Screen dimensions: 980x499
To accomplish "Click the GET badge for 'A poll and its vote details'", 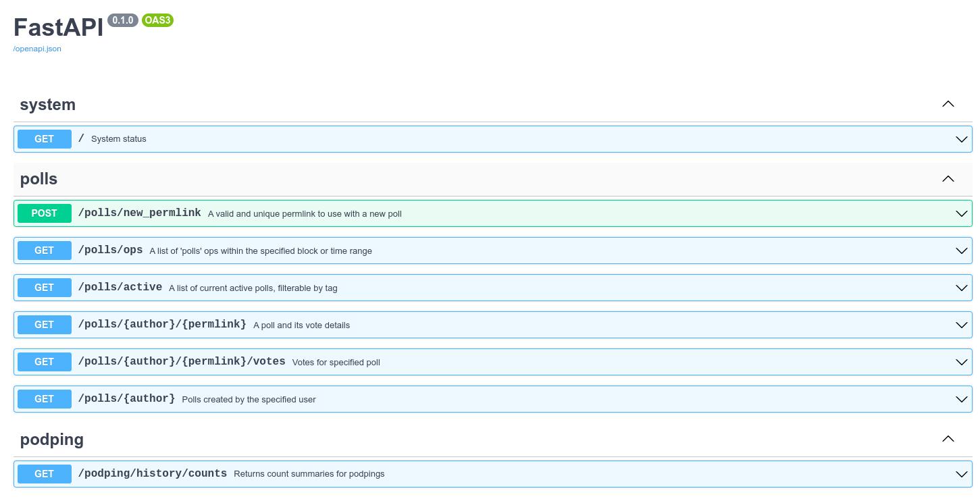I will tap(45, 325).
